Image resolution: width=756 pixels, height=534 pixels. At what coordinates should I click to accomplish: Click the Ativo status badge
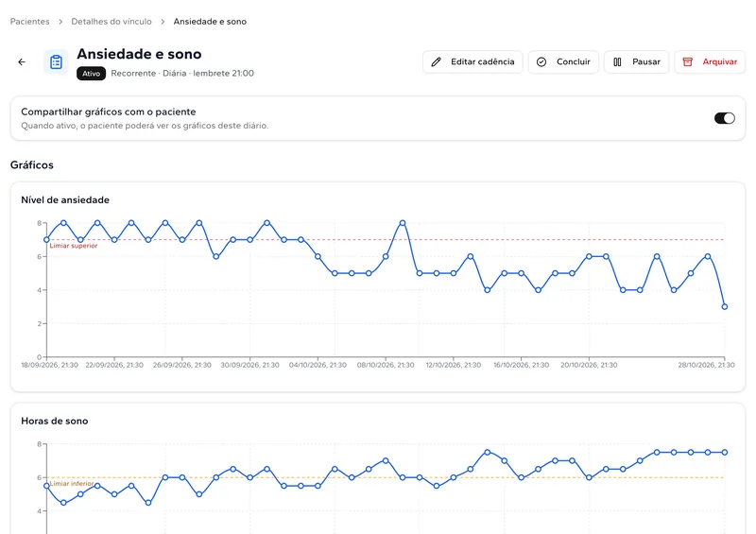coord(91,74)
